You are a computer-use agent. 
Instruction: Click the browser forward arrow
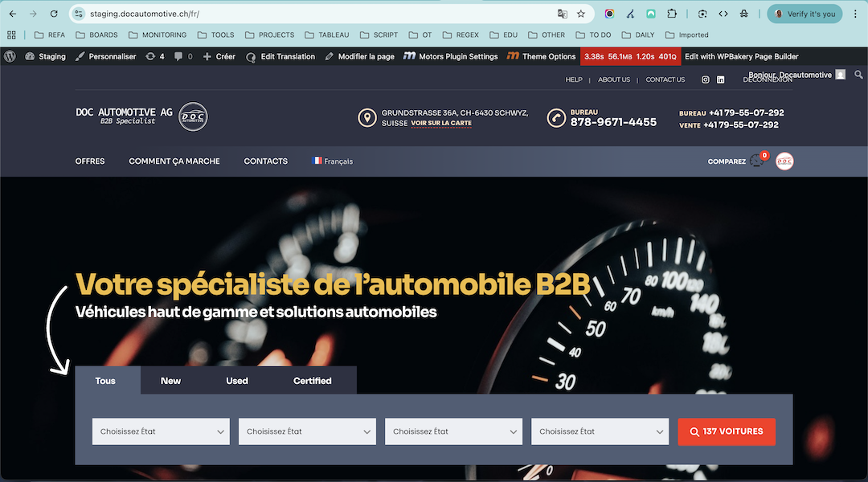[33, 14]
